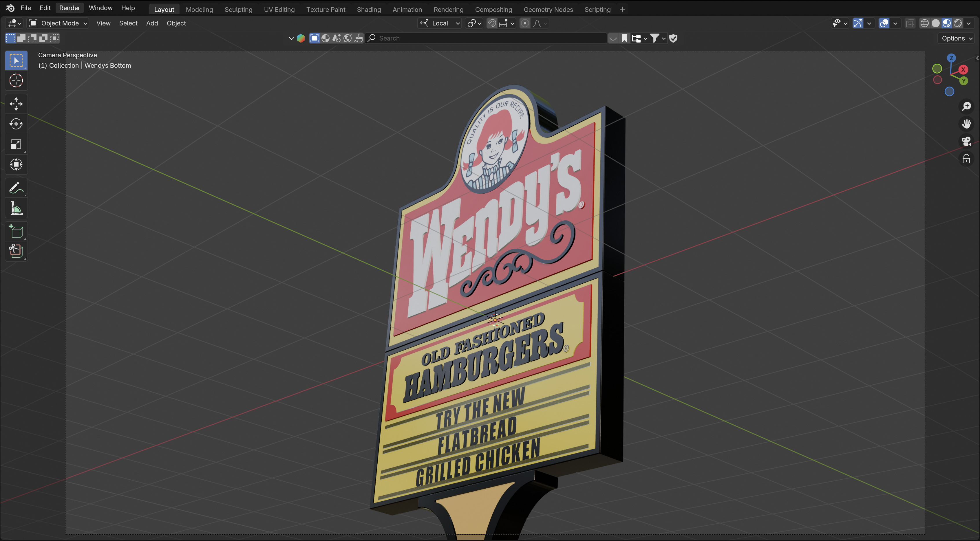This screenshot has height=541, width=980.
Task: Open the viewport View menu
Action: [103, 23]
